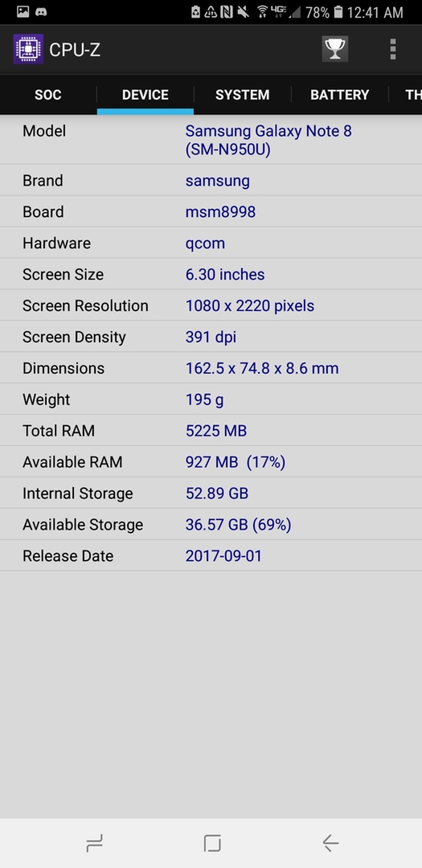Go back using the arrow navigation button

tap(330, 843)
